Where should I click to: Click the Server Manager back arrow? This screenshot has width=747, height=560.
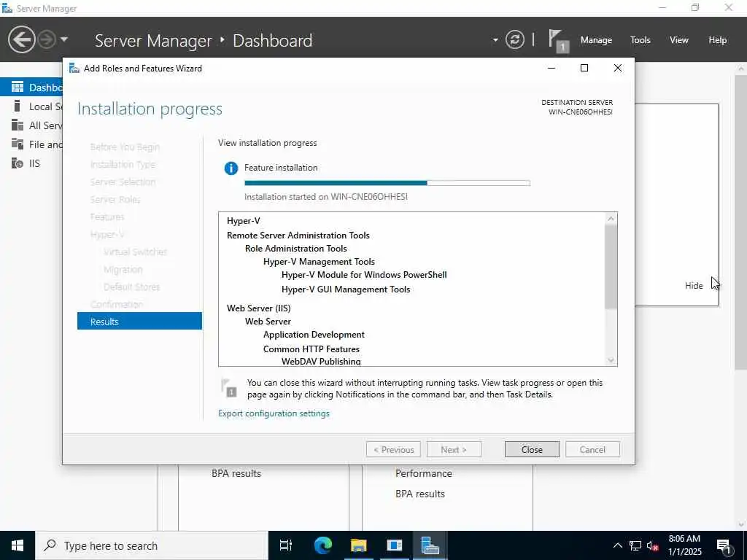(x=21, y=39)
